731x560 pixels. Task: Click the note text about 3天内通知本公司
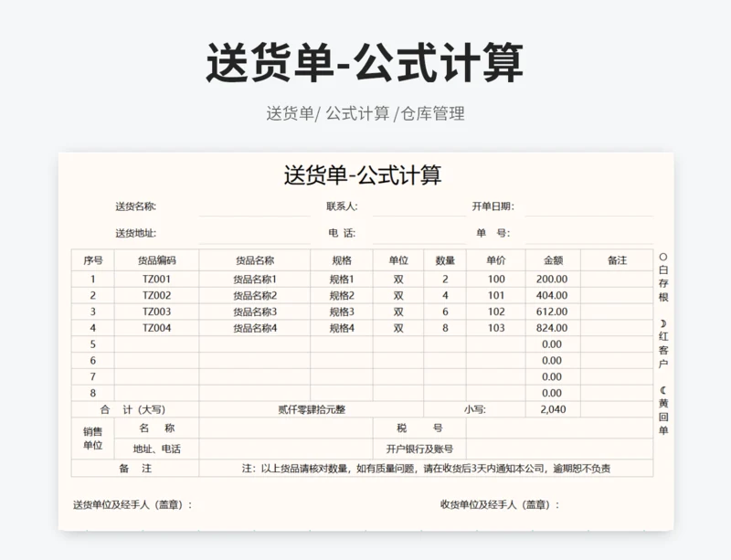426,468
